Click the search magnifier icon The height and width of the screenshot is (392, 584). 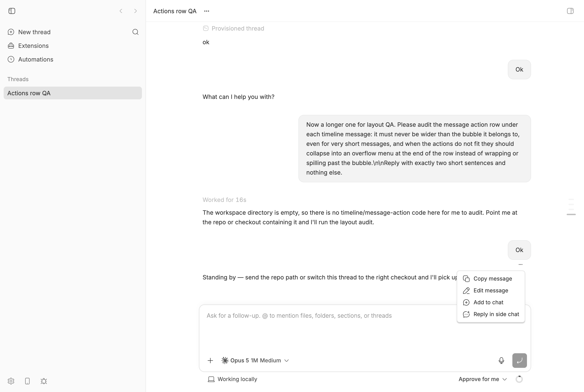pos(135,32)
